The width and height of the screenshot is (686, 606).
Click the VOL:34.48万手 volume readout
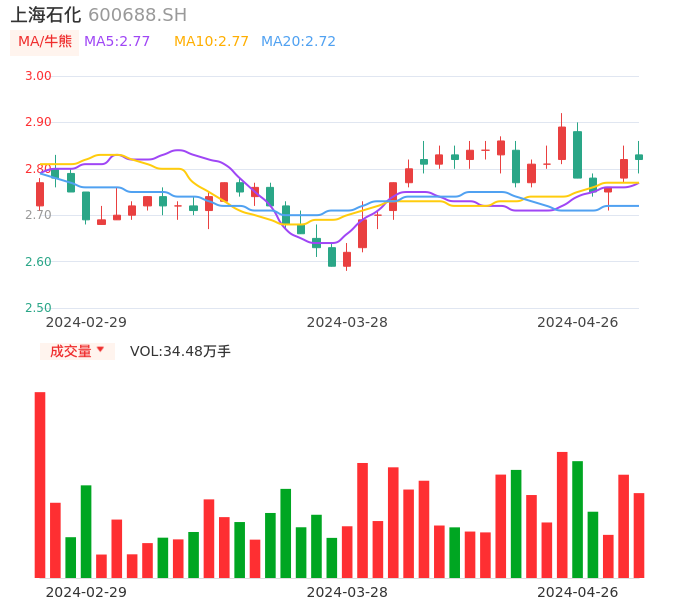(x=180, y=351)
